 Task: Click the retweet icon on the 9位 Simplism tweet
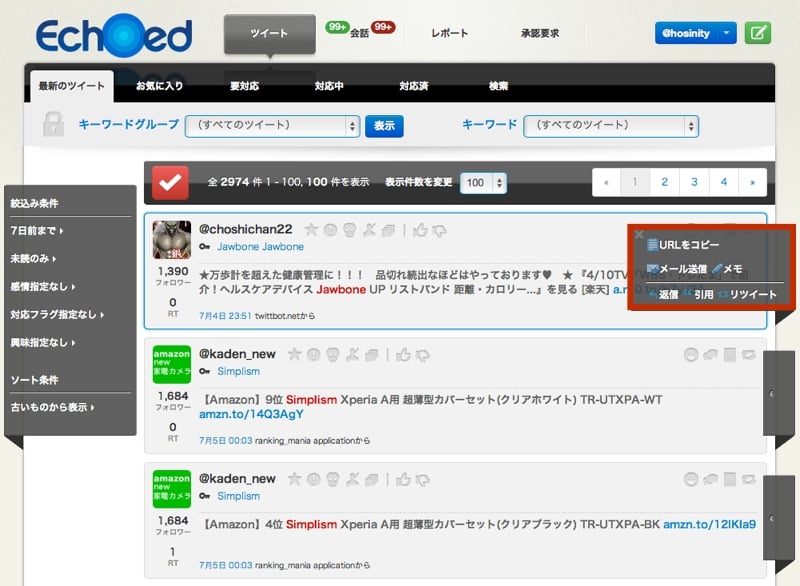click(749, 354)
